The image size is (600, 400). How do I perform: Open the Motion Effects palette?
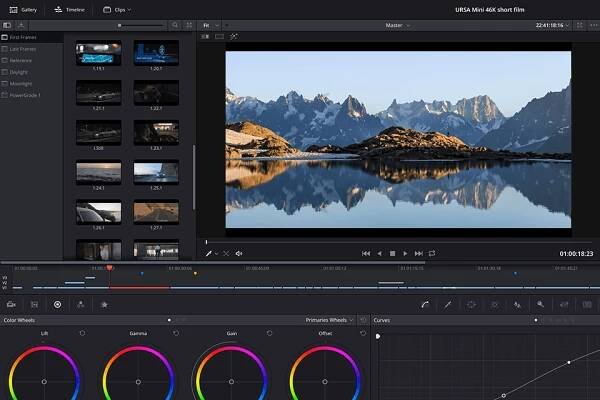104,304
